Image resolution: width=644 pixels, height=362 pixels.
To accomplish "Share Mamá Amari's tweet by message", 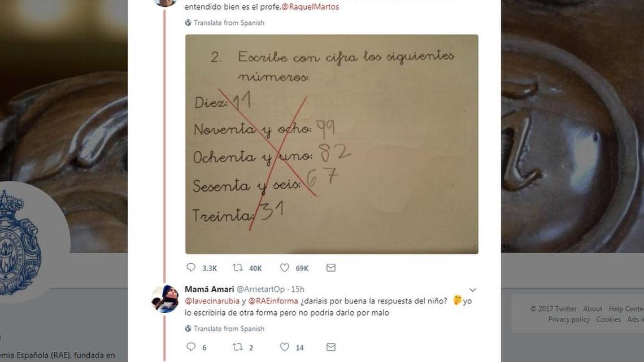I will [331, 347].
